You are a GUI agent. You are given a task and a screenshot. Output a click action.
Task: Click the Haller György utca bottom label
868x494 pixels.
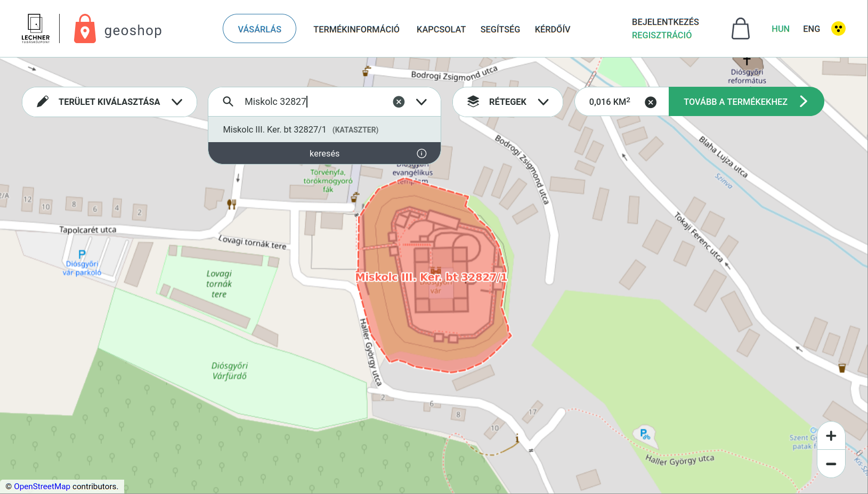coord(679,460)
